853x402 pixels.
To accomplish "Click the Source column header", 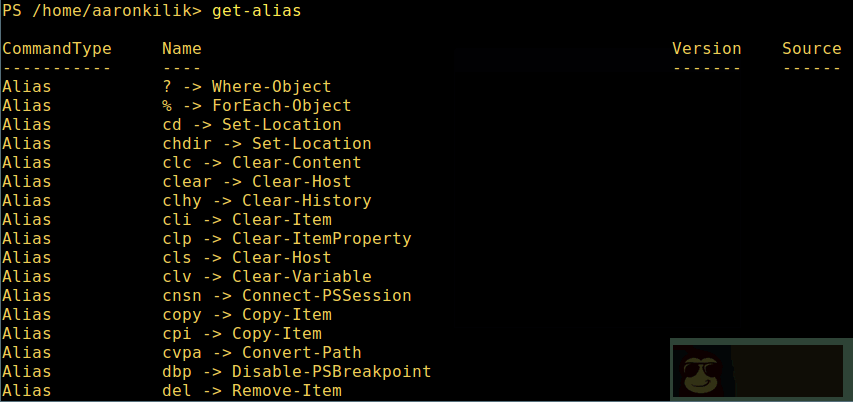I will [x=811, y=49].
